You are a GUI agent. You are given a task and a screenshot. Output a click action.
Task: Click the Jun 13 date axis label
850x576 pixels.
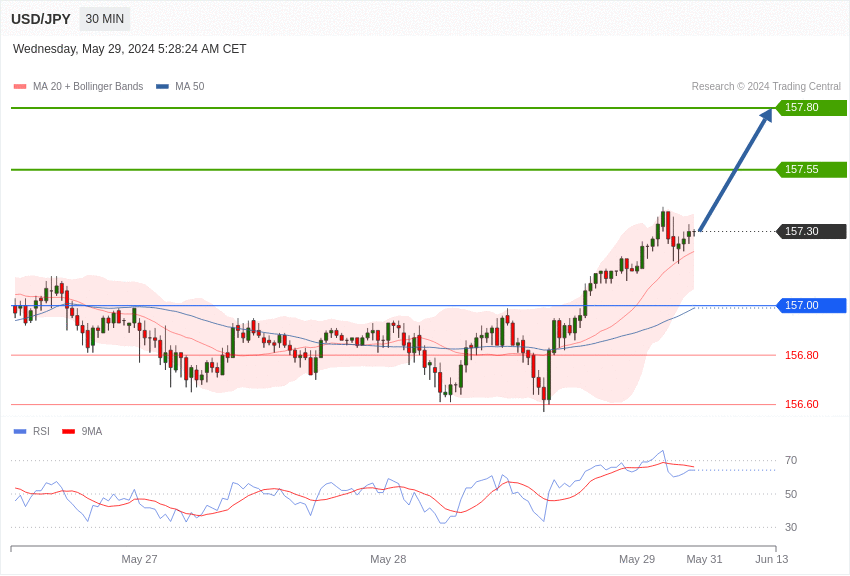(772, 559)
